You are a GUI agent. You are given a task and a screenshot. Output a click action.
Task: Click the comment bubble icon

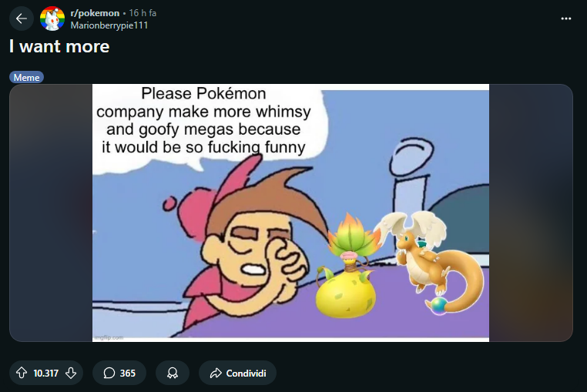pos(109,374)
